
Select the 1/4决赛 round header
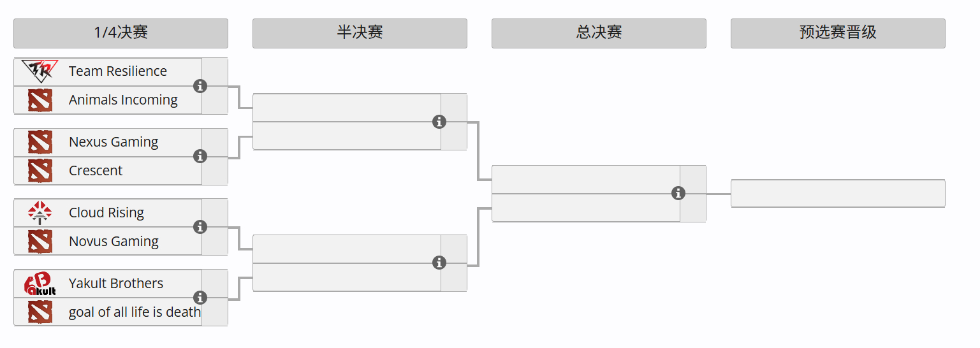coord(121,33)
